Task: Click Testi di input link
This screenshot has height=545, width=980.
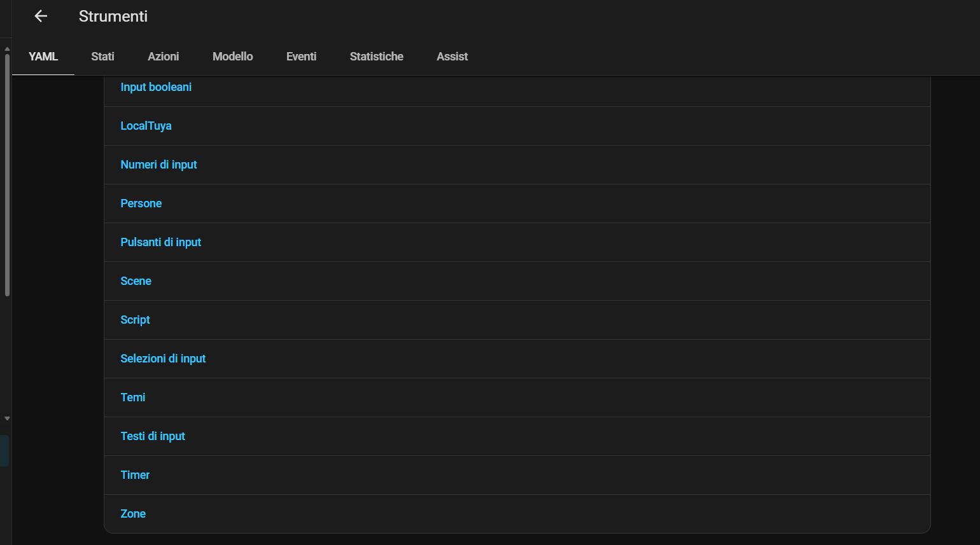Action: [x=153, y=436]
